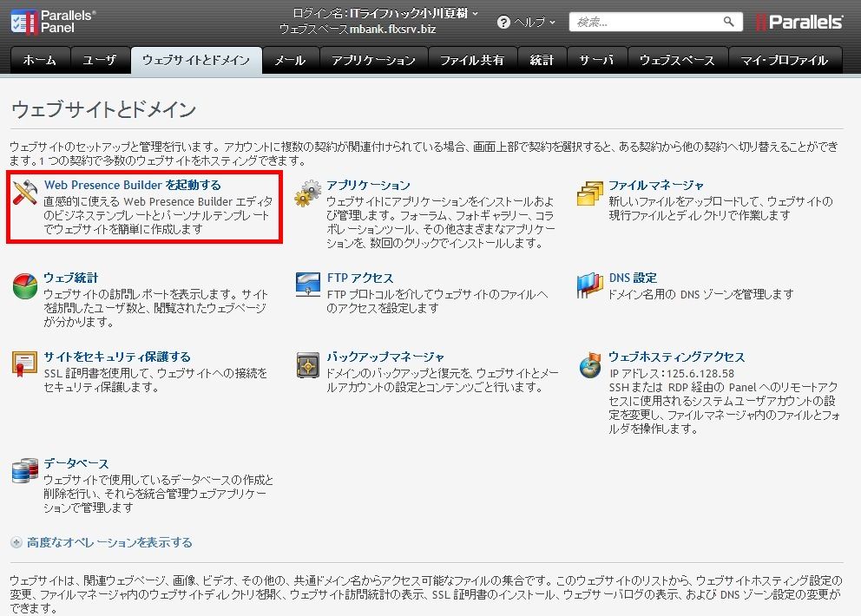Select the ウェブサイトとドメイン tab
The height and width of the screenshot is (616, 861).
(196, 60)
